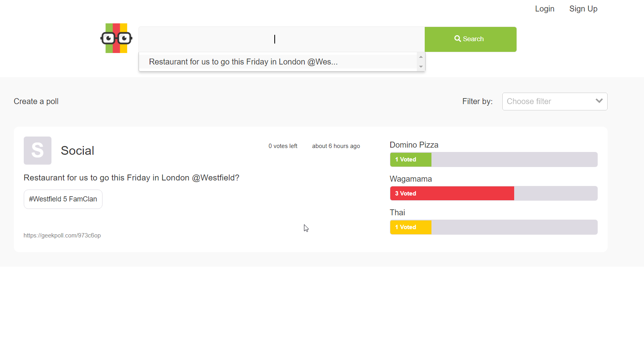
Task: Click the about 6 hours ago timestamp
Action: coord(336,146)
